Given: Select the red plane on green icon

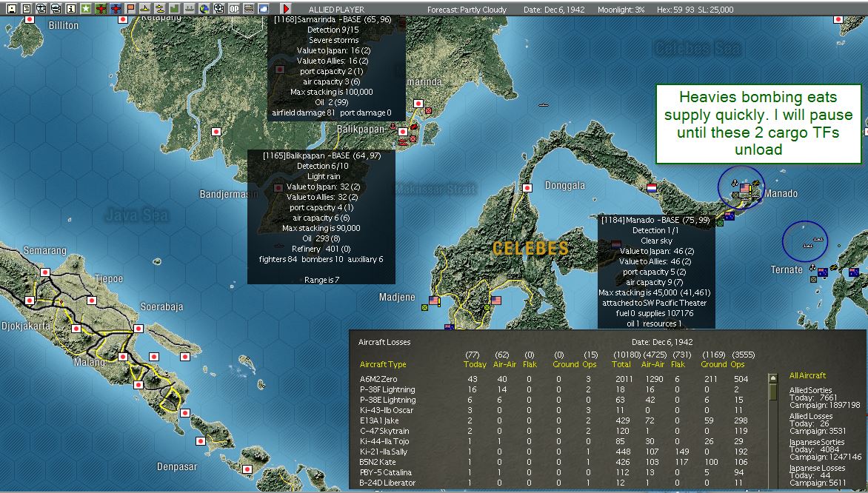Looking at the screenshot, I should click(x=101, y=9).
